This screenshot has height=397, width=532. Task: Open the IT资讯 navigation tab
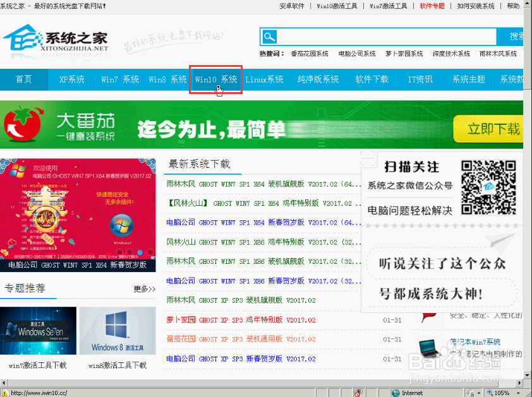(x=420, y=80)
